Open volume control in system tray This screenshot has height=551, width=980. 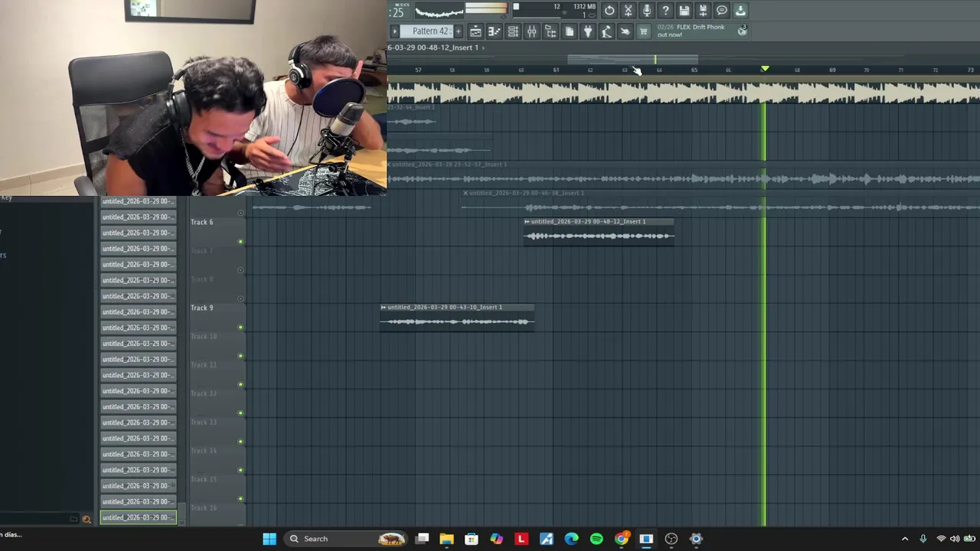coord(955,539)
